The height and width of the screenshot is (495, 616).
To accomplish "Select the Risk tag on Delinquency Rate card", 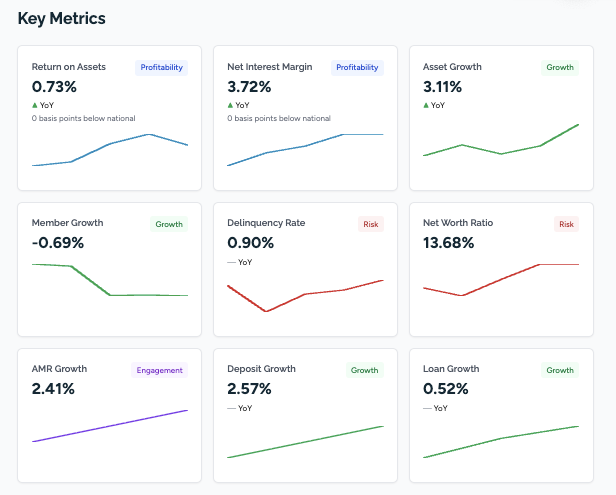I will 370,224.
